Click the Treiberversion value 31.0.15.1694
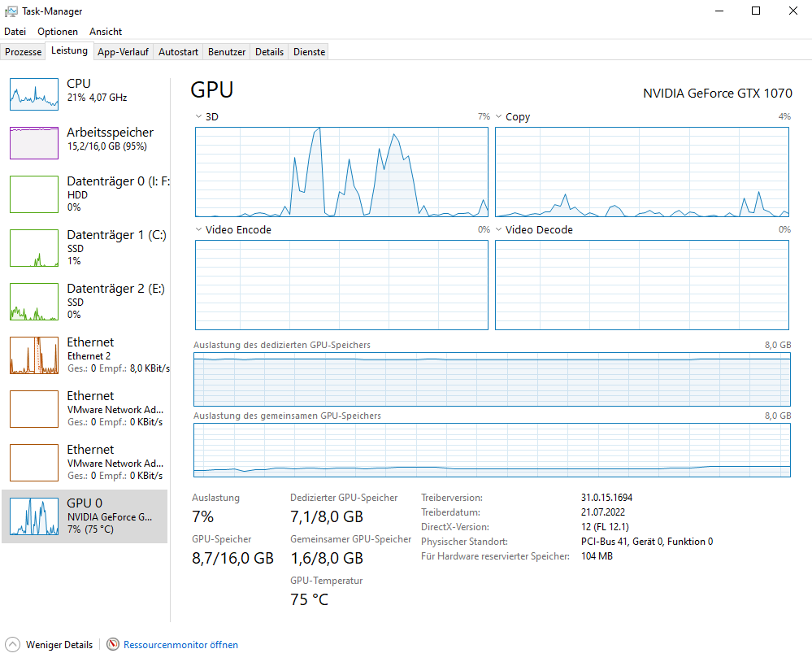 [606, 498]
